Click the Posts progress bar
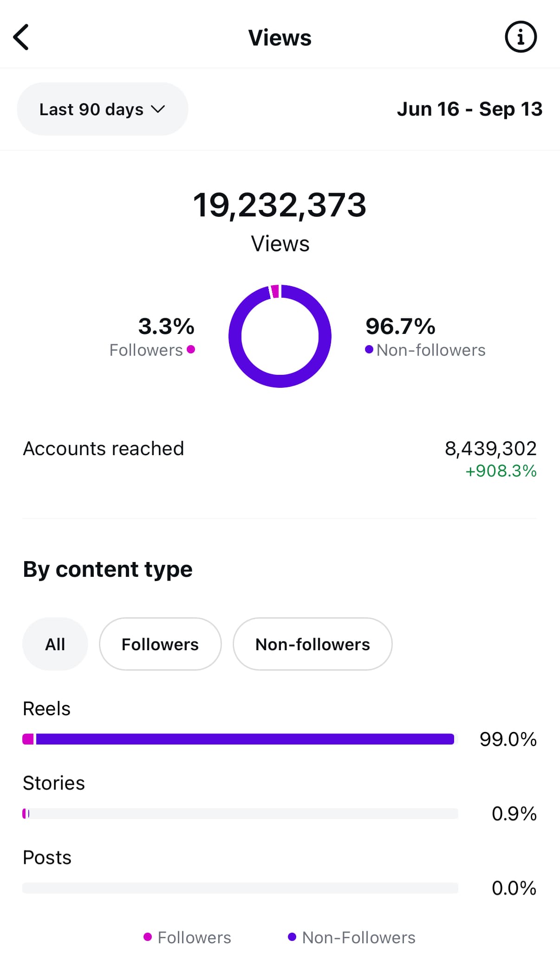Viewport: 560px width, 980px height. click(x=240, y=888)
